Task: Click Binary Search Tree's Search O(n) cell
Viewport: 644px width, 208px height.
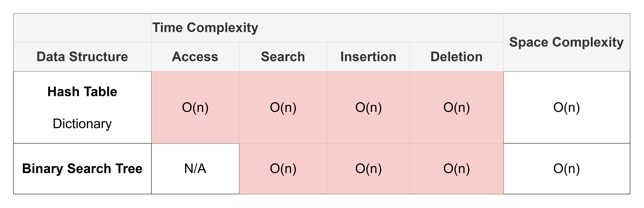Action: click(283, 168)
